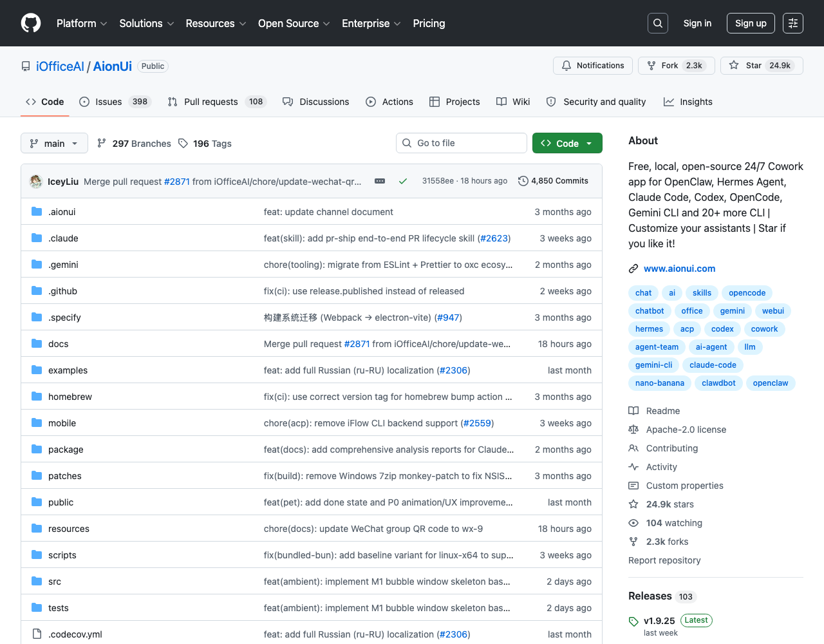Select the opencode topic tag
The height and width of the screenshot is (644, 824).
pos(747,293)
